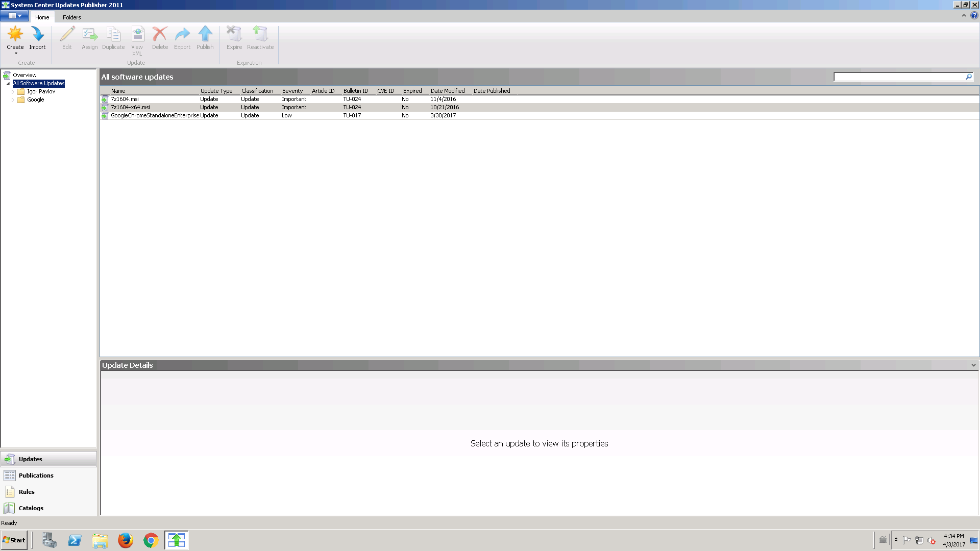Collapse the Update Details panel
The width and height of the screenshot is (980, 551).
coord(973,365)
